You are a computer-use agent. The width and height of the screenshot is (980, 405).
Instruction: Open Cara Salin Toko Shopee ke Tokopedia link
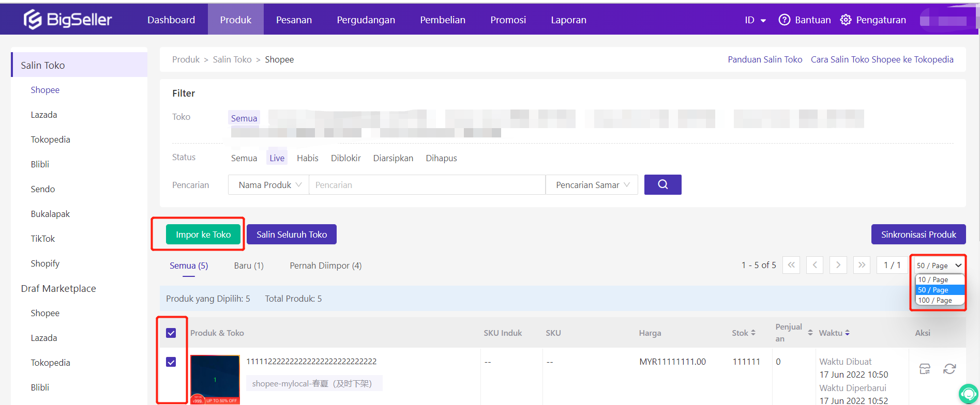[x=882, y=59]
